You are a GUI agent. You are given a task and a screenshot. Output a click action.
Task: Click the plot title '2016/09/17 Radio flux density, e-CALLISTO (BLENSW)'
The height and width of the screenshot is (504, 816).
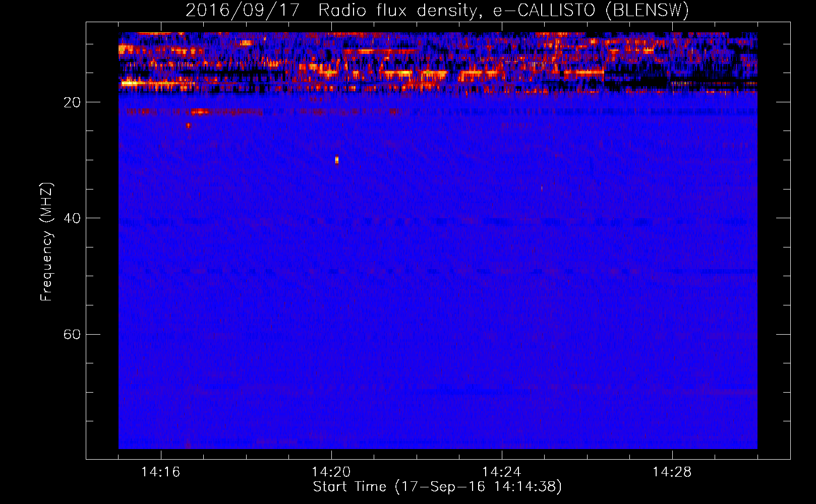tap(437, 10)
